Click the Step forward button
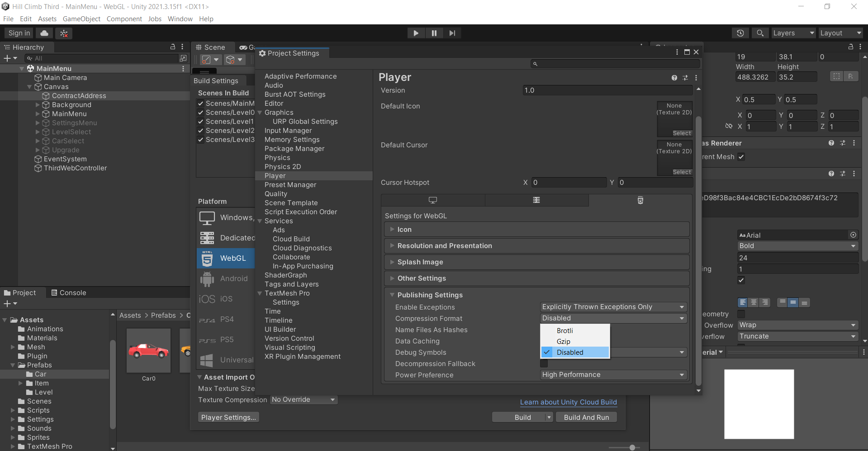 click(x=452, y=33)
